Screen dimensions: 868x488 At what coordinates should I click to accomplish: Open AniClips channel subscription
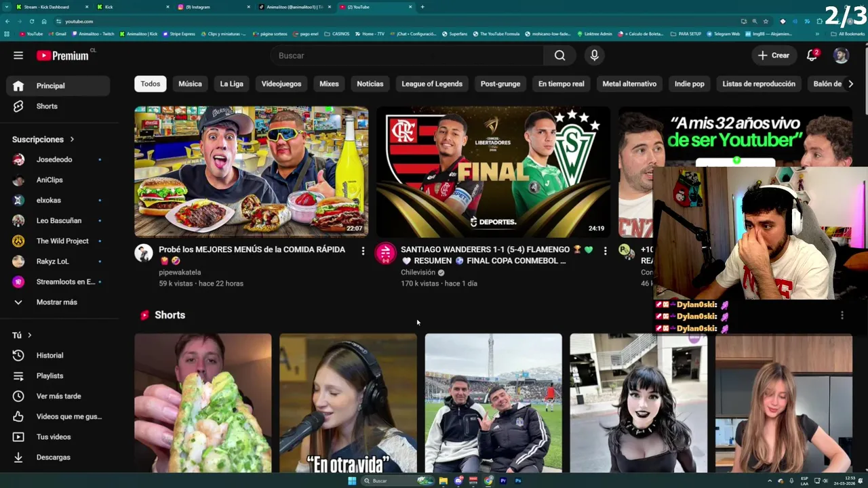58,180
